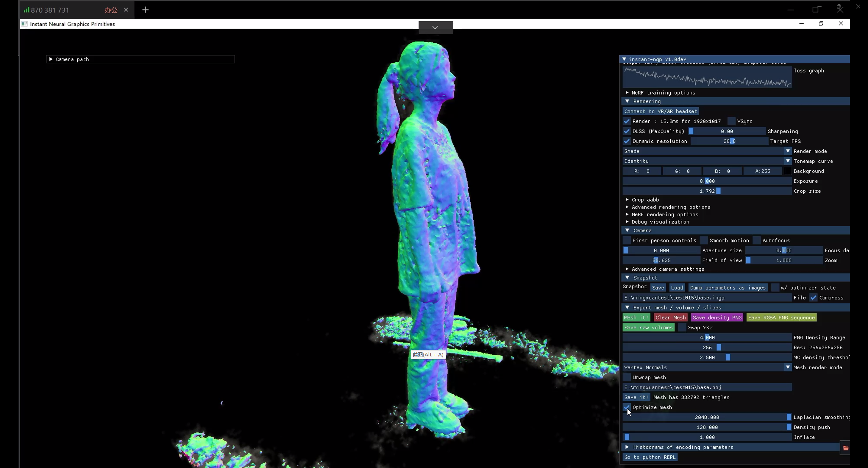Toggle the w/ optimizer state checkbox
Screen dimensions: 868x468
point(775,288)
